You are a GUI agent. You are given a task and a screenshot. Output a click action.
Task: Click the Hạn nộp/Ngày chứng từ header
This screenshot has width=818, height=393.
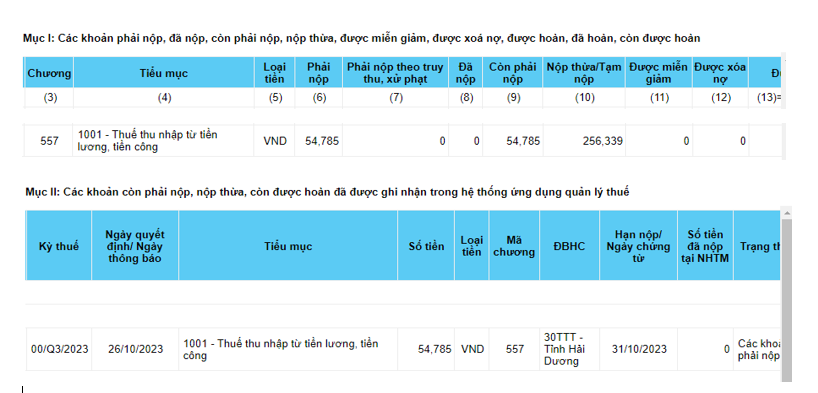pos(639,246)
